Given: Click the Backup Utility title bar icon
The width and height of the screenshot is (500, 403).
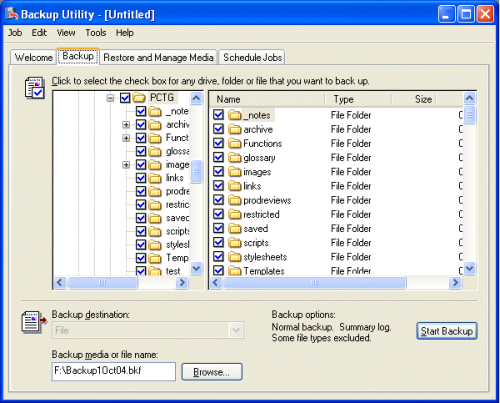Looking at the screenshot, I should point(11,14).
